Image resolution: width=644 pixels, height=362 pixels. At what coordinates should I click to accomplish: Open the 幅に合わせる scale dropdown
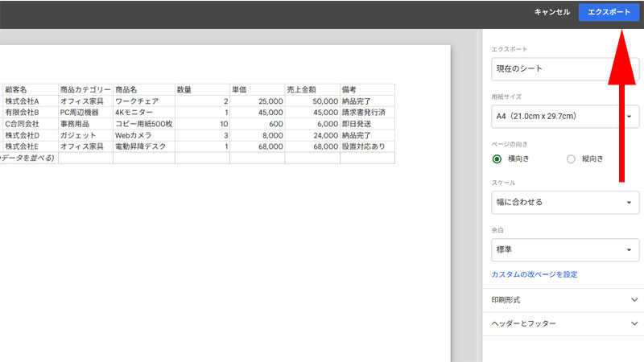tap(565, 203)
